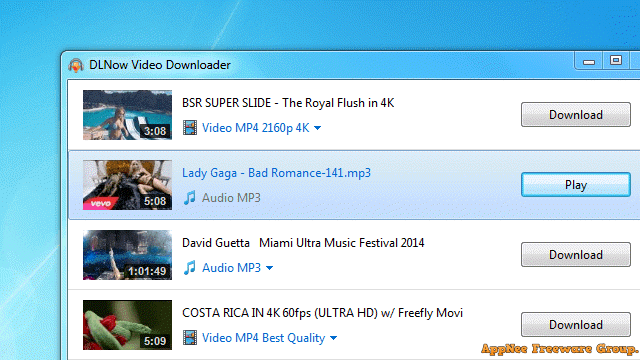
Task: Click the film icon beside Video MP4 Best Quality
Action: tap(190, 338)
